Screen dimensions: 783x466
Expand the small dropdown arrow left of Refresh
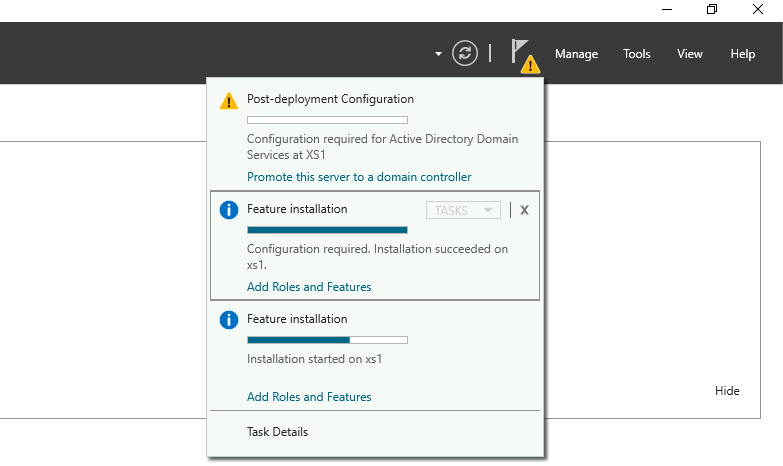click(x=438, y=54)
